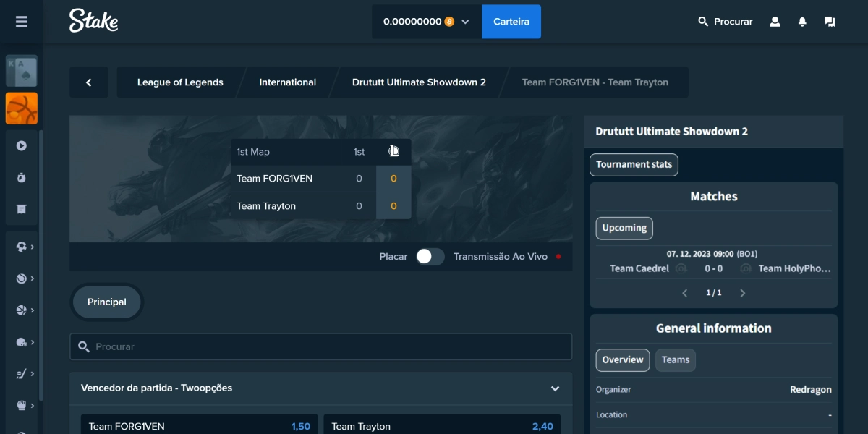Open the user account icon

pyautogui.click(x=775, y=22)
